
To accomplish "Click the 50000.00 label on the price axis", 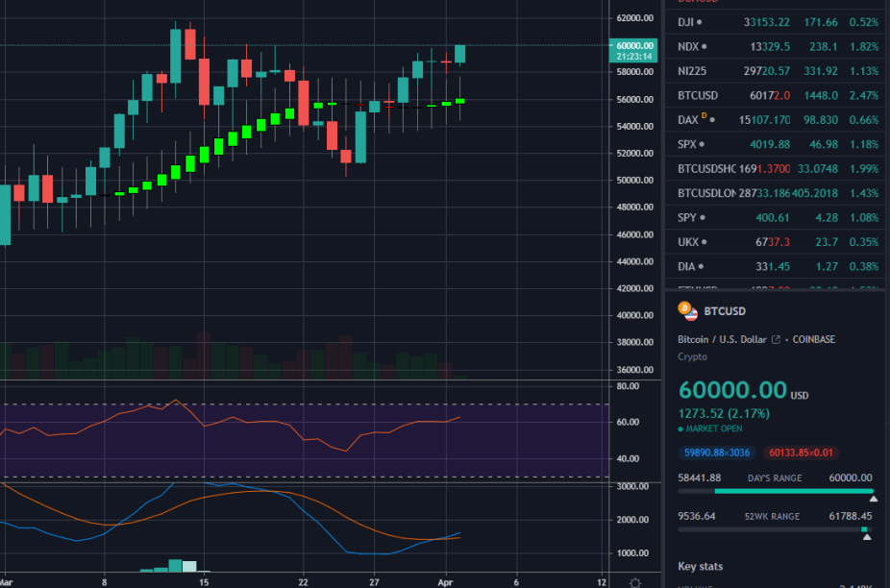I will click(x=634, y=180).
